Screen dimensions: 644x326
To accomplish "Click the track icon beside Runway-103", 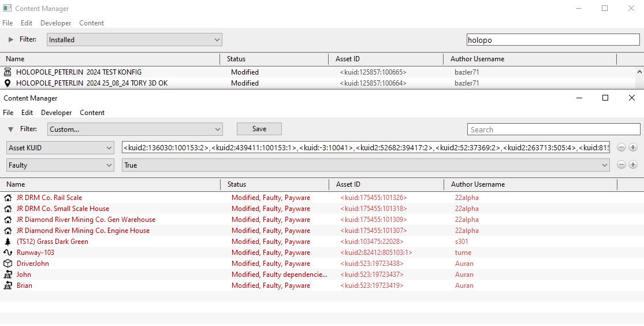I will [x=8, y=253].
